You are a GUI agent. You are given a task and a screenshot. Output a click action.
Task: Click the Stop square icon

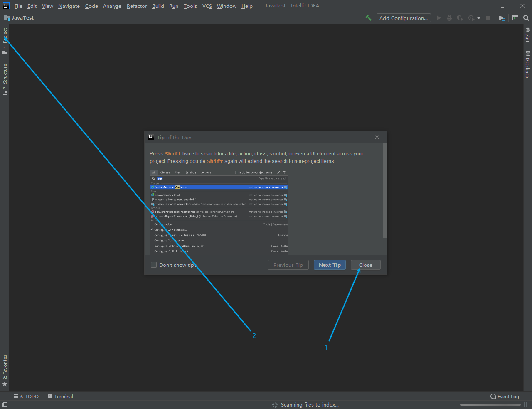(x=488, y=18)
